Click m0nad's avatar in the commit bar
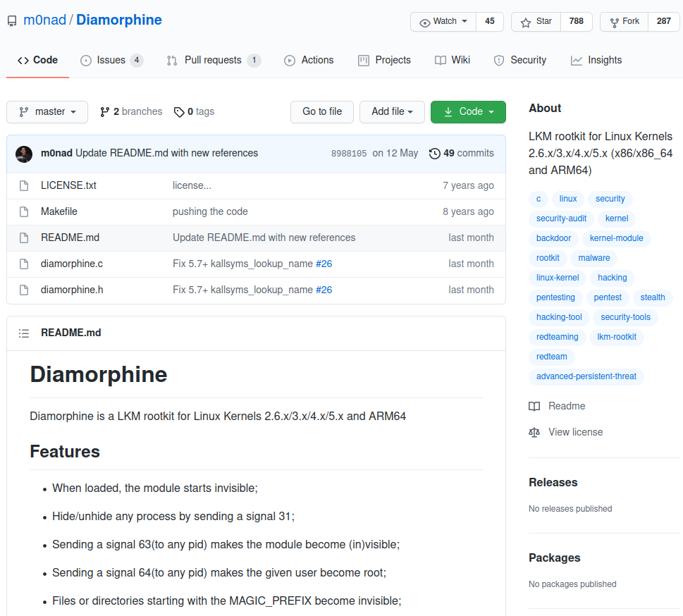Image resolution: width=683 pixels, height=616 pixels. [24, 154]
